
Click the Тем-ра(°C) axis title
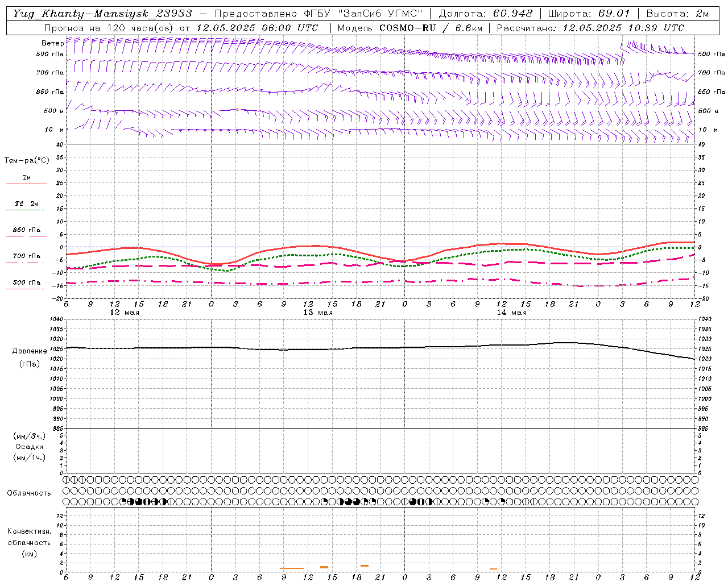(27, 161)
